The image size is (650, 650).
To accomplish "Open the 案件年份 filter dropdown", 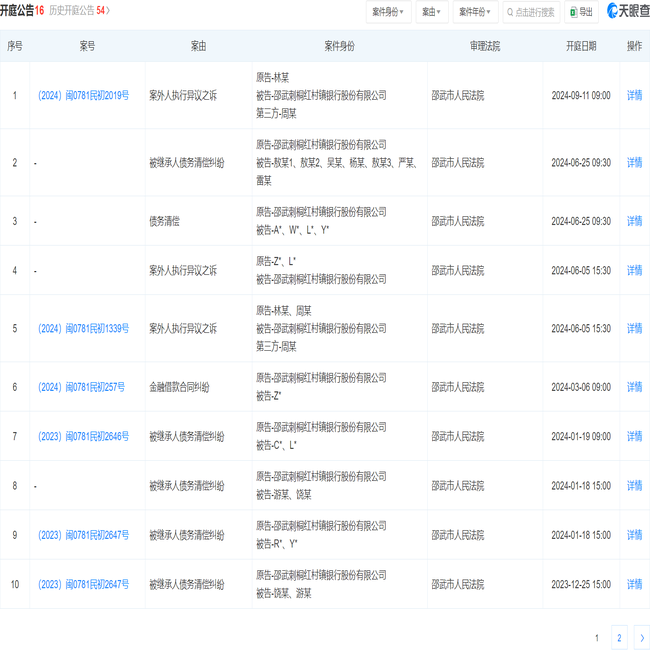I will tap(477, 12).
